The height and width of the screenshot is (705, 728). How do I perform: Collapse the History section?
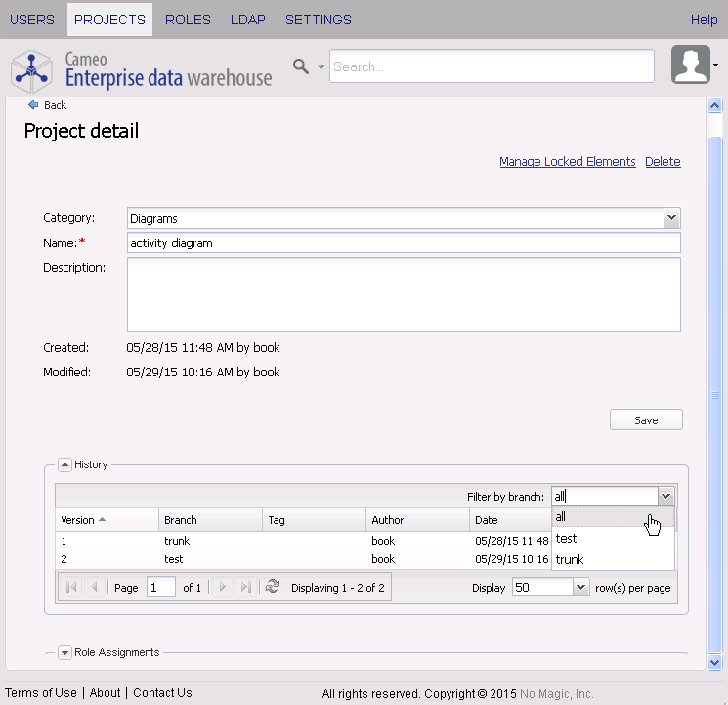pos(64,465)
